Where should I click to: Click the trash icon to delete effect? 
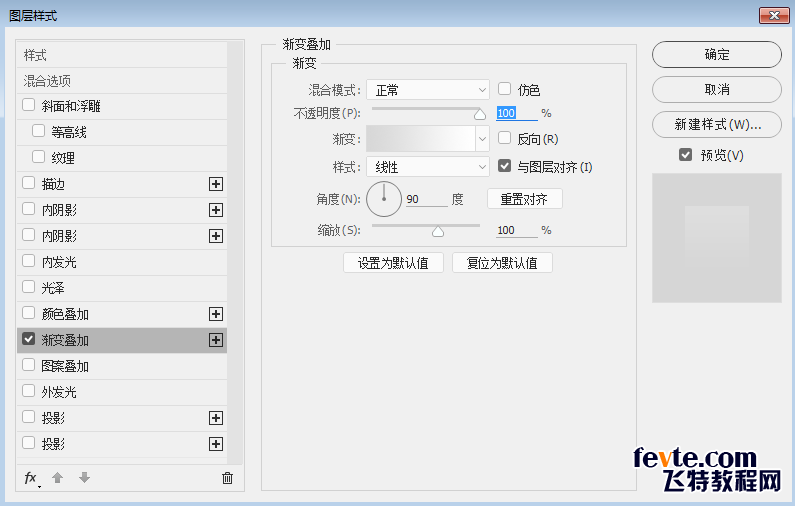(228, 478)
